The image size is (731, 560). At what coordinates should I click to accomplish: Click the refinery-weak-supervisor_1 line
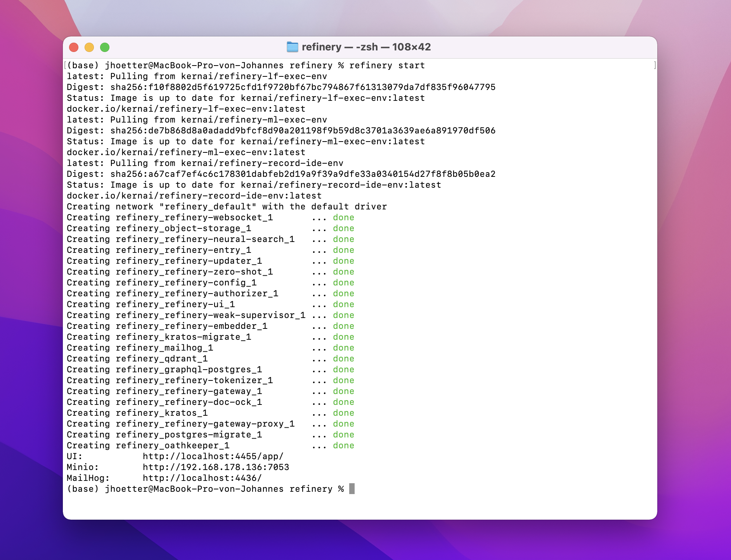click(x=210, y=315)
